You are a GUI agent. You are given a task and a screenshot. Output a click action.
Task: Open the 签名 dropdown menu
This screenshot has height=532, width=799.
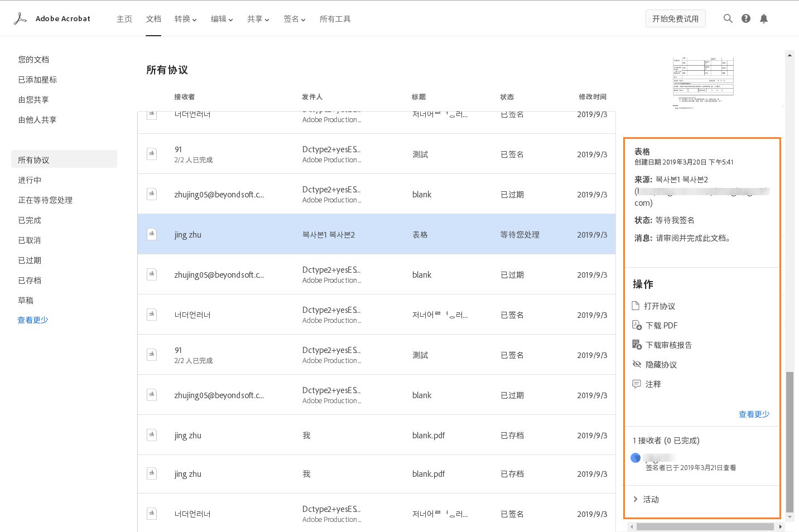(294, 19)
